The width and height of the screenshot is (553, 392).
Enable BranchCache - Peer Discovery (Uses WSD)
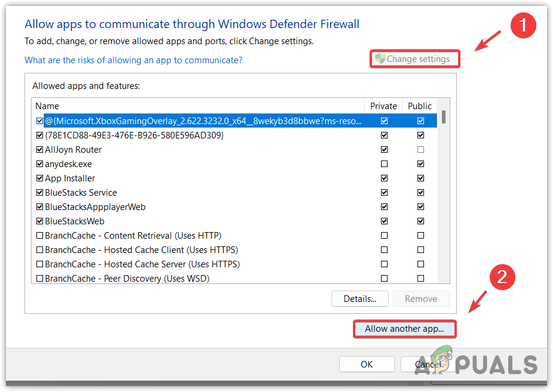point(39,278)
